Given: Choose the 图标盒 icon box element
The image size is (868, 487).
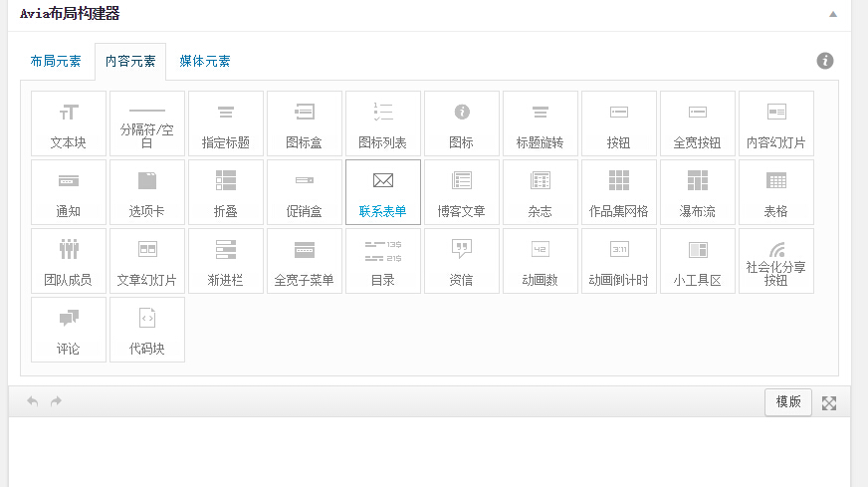Looking at the screenshot, I should coord(305,123).
